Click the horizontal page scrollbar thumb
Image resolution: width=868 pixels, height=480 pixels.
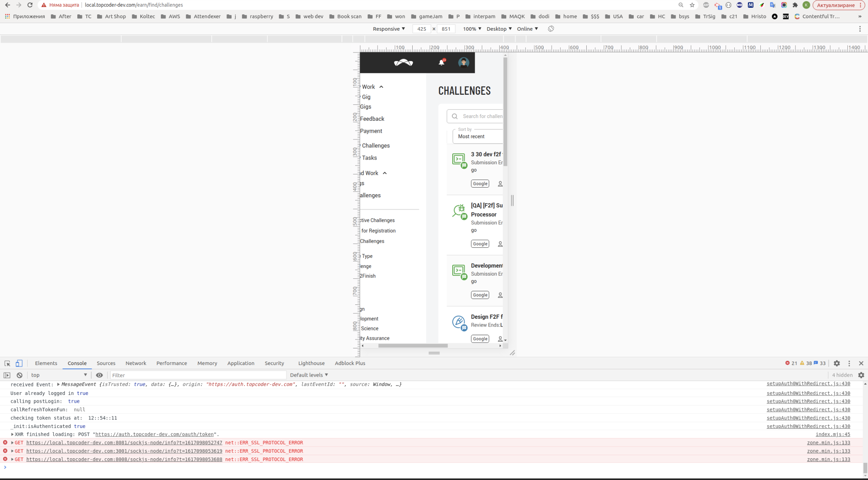413,346
